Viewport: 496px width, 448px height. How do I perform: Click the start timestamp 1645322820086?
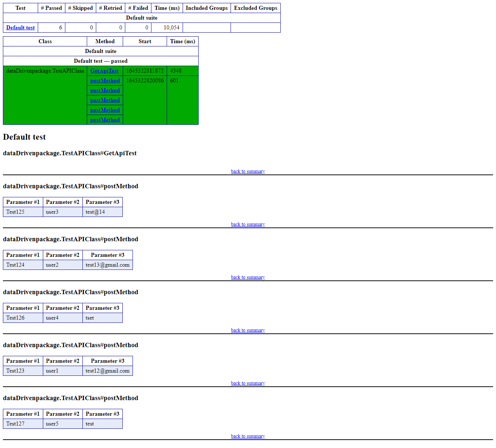click(x=145, y=81)
